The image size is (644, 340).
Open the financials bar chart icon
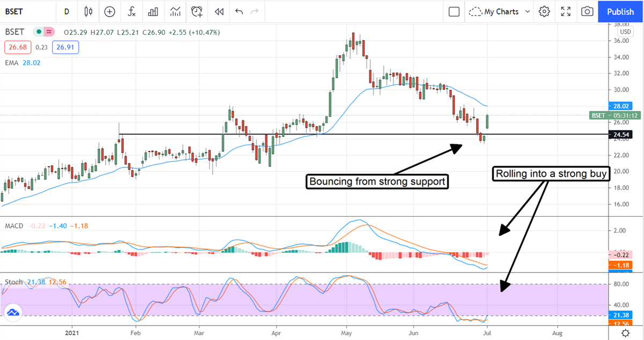153,11
